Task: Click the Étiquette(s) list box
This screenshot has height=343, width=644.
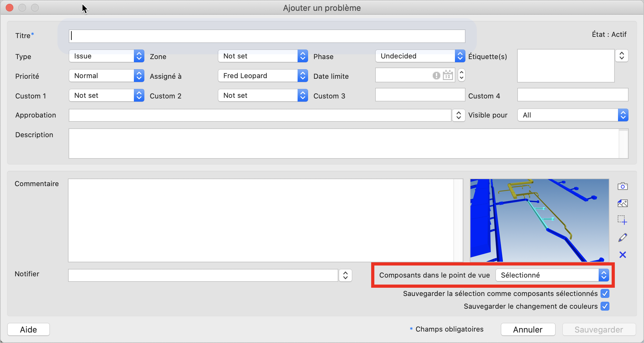Action: click(566, 66)
